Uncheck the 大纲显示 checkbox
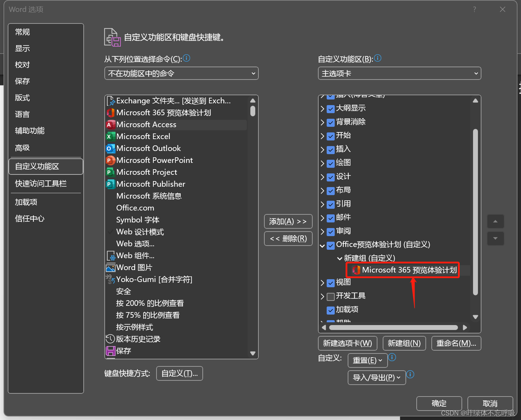Screen dimensions: 521x420 [331, 109]
